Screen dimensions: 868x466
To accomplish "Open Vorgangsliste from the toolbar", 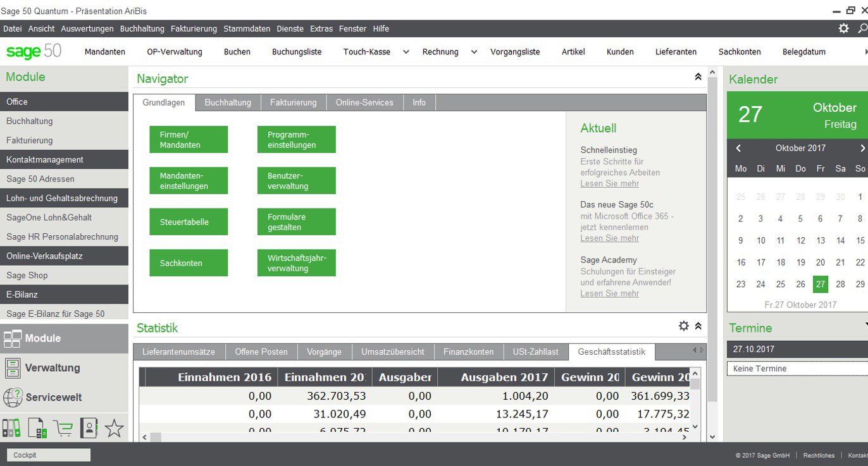I will tap(515, 52).
